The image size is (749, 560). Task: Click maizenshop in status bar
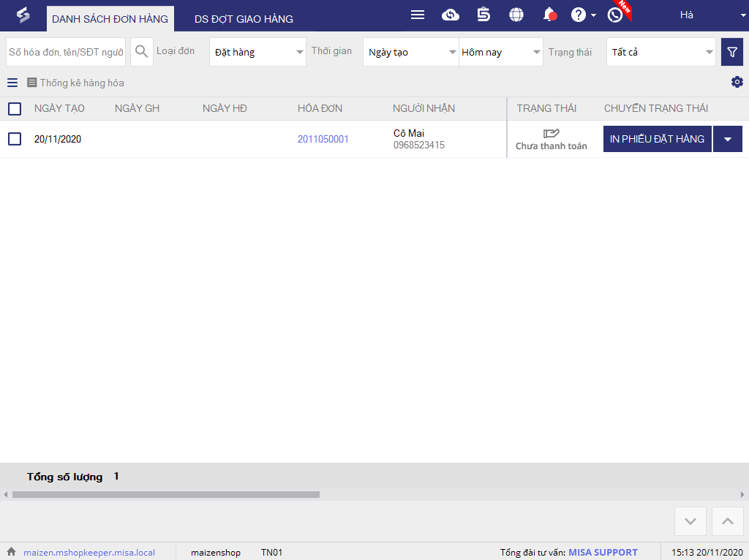tap(216, 553)
